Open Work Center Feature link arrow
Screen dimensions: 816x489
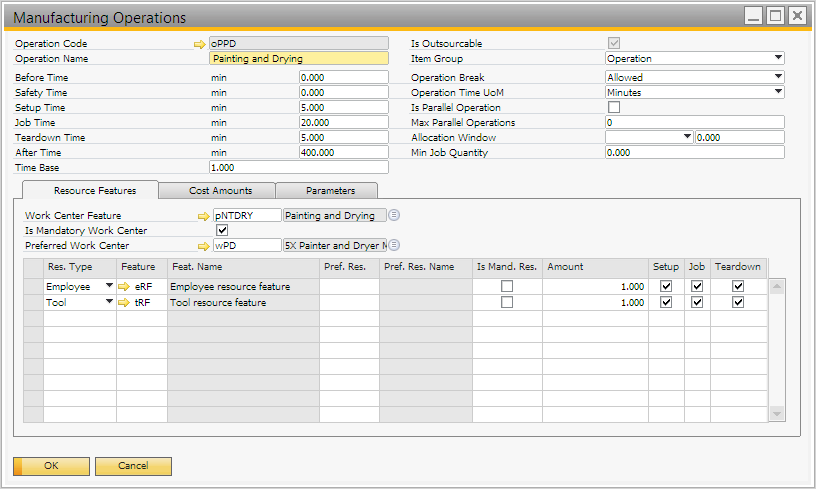tap(204, 215)
